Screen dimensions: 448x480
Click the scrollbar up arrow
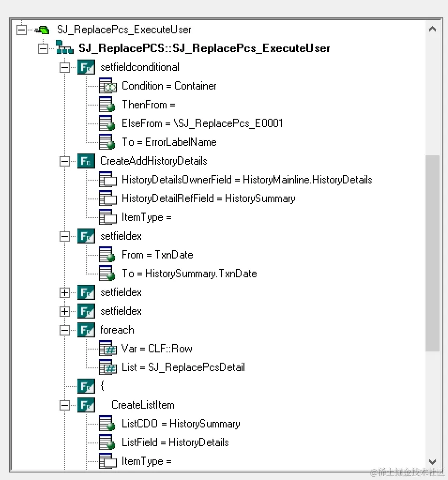[x=433, y=29]
